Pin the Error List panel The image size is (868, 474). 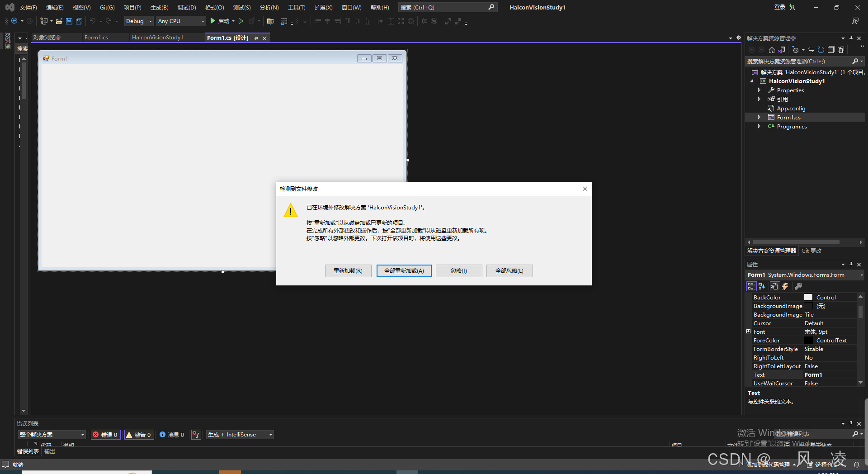pyautogui.click(x=851, y=423)
